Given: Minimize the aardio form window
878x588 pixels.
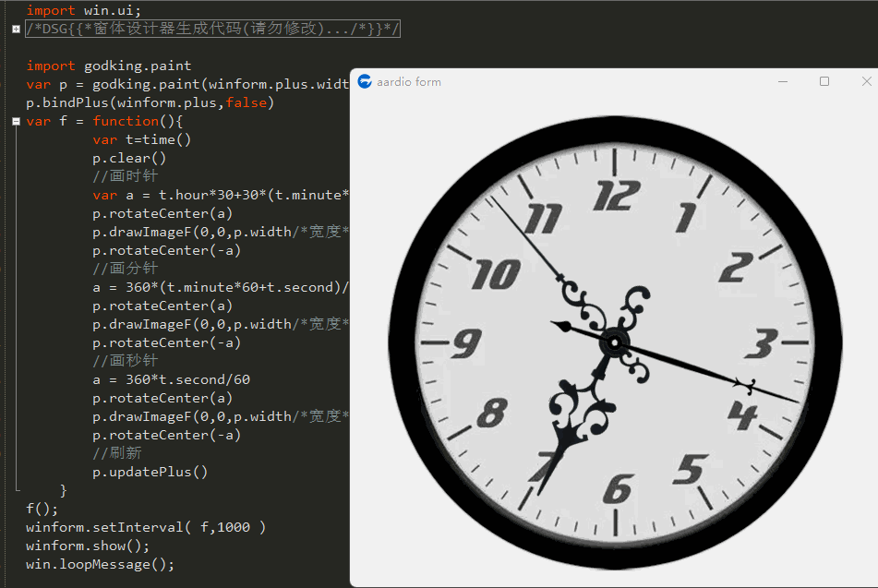Looking at the screenshot, I should (783, 82).
